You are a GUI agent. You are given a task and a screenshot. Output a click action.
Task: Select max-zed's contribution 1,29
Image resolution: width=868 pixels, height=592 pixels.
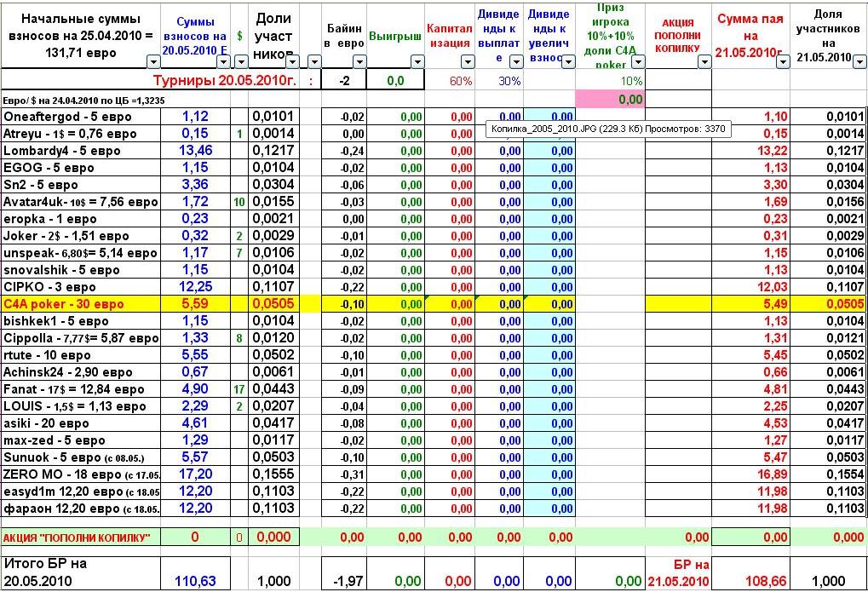195,440
